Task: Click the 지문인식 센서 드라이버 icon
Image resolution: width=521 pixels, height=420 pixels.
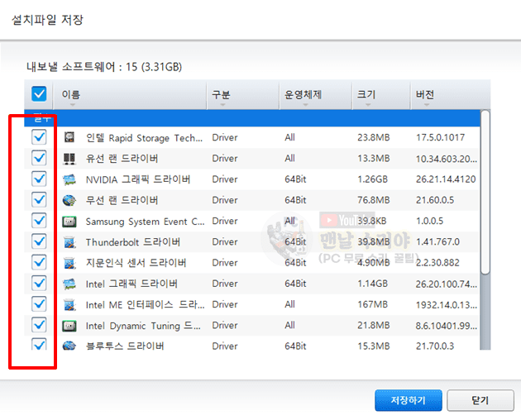Action: [69, 263]
